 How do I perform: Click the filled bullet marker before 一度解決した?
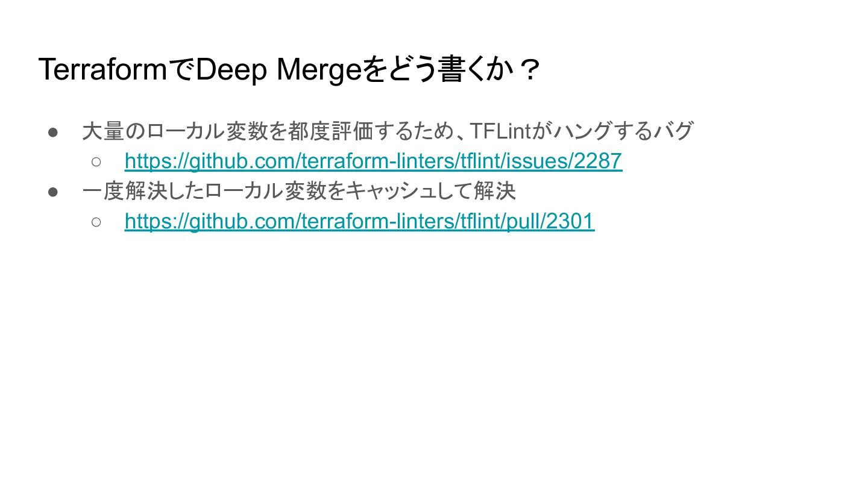click(52, 192)
